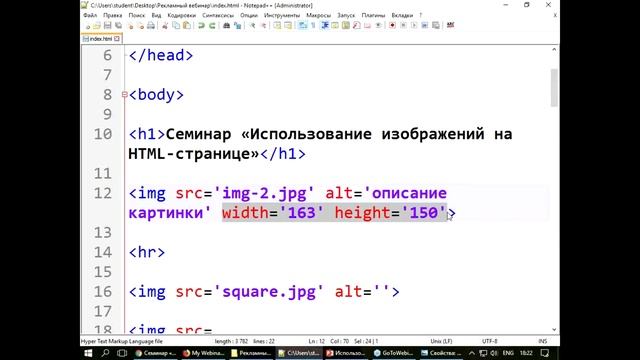The image size is (640, 360).
Task: Open the Вид menu
Action: pyautogui.click(x=156, y=15)
